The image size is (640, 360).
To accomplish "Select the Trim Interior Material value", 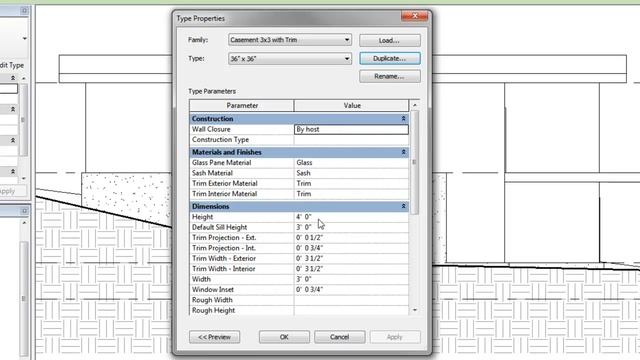I will pyautogui.click(x=351, y=194).
